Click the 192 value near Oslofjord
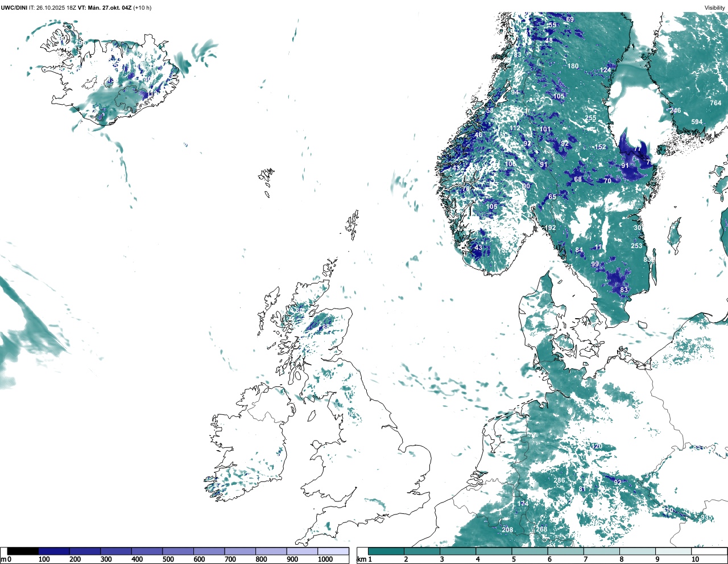728x564 pixels. pos(550,228)
